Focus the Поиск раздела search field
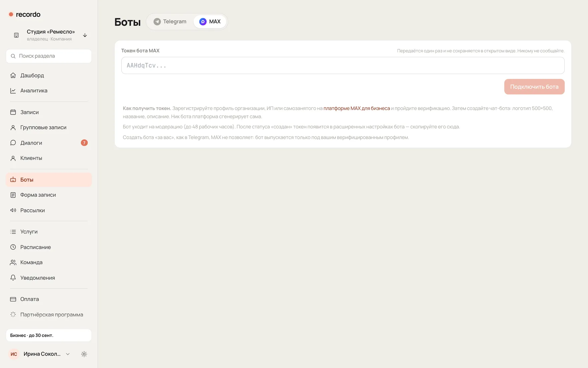The height and width of the screenshot is (368, 588). (49, 56)
